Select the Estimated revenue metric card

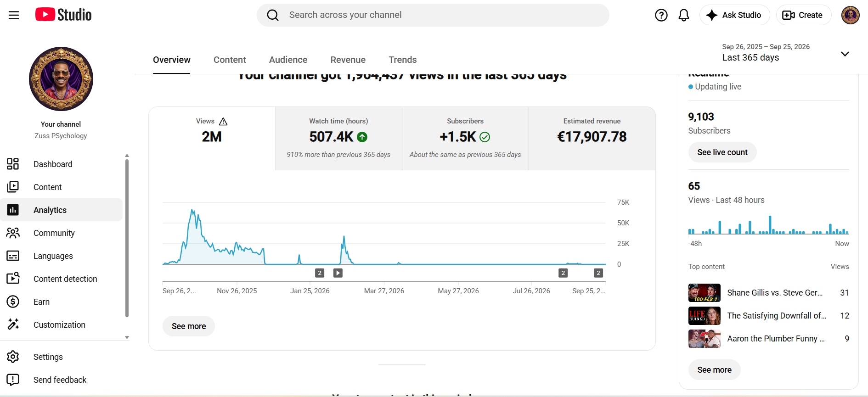[592, 139]
